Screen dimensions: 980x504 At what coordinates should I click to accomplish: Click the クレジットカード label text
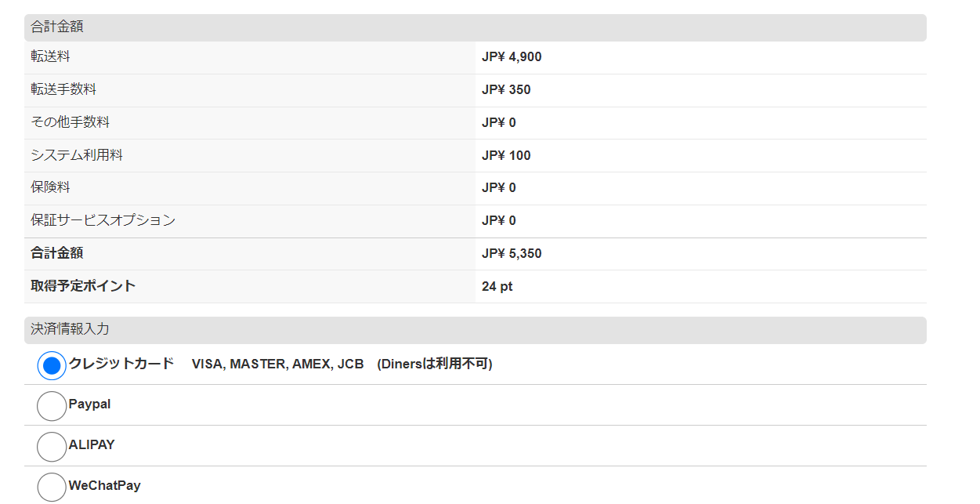pyautogui.click(x=121, y=364)
